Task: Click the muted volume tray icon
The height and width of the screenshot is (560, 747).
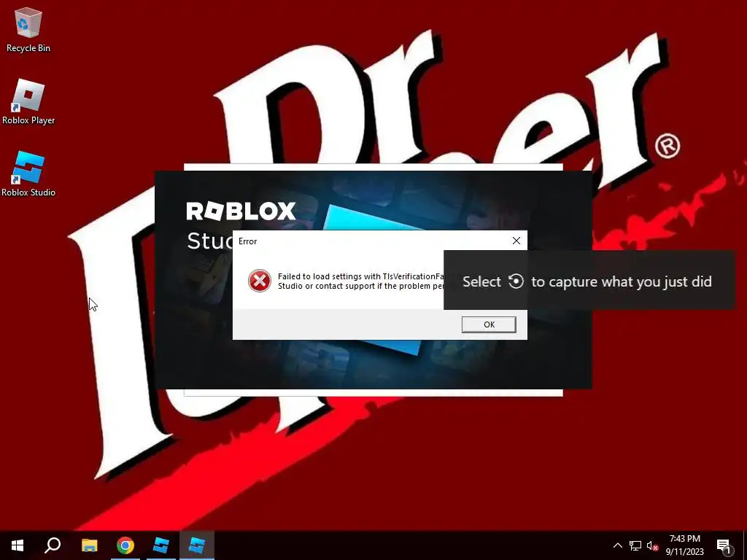Action: coord(652,545)
